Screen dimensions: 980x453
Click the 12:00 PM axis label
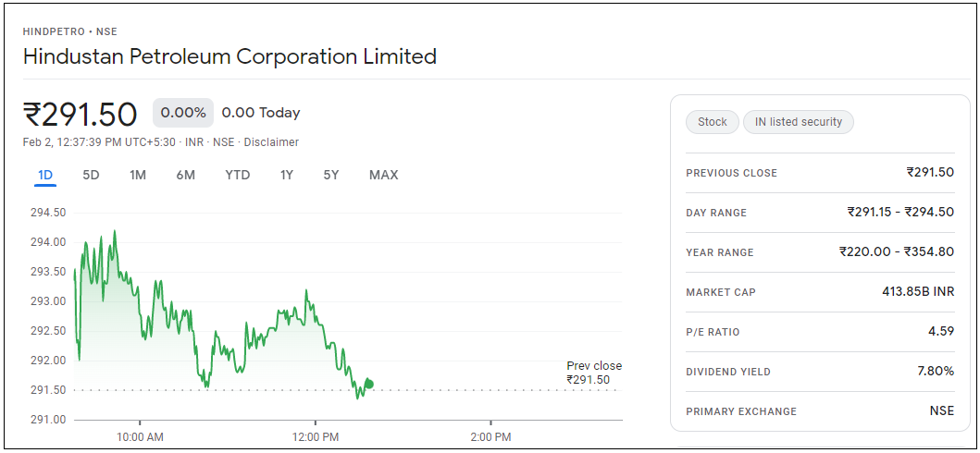(x=315, y=437)
